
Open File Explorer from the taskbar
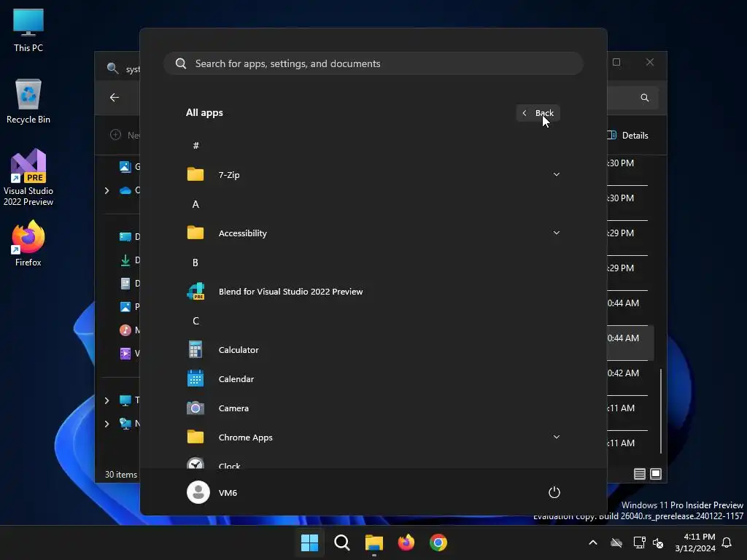(x=374, y=542)
